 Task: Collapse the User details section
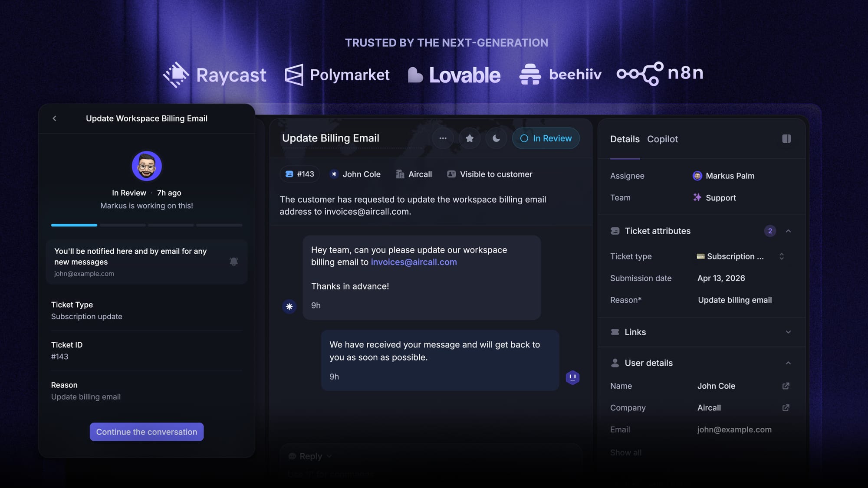[789, 363]
